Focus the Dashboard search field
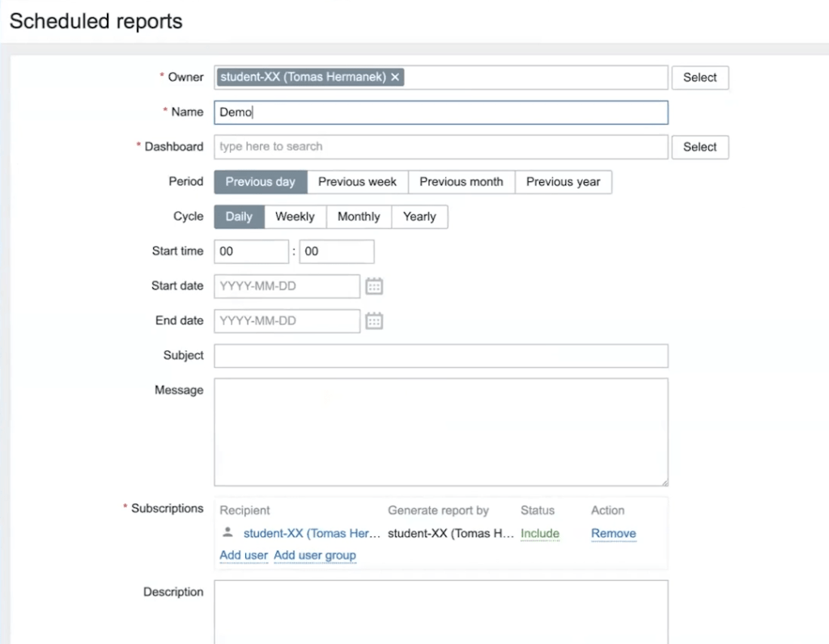Image resolution: width=829 pixels, height=644 pixels. [x=441, y=147]
